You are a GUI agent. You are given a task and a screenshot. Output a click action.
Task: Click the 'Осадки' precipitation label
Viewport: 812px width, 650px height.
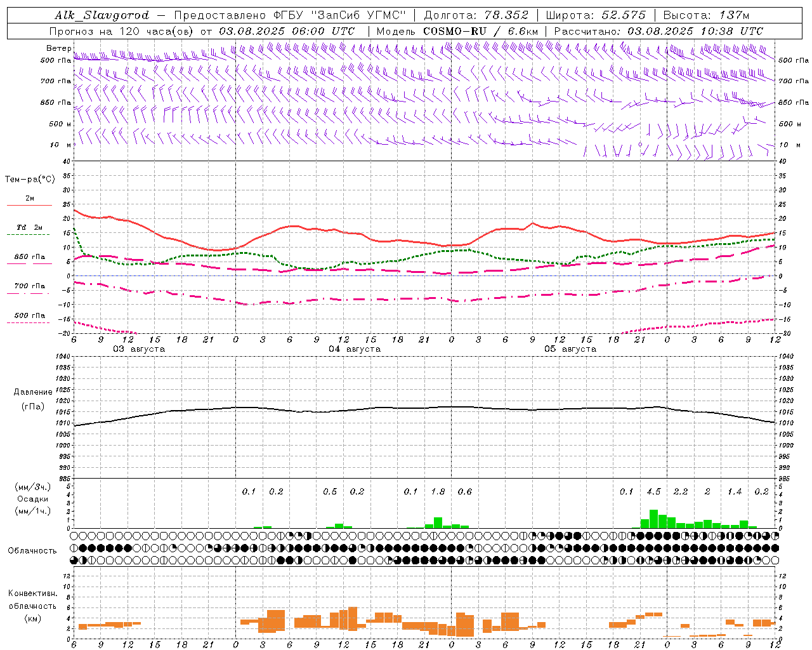pos(33,499)
